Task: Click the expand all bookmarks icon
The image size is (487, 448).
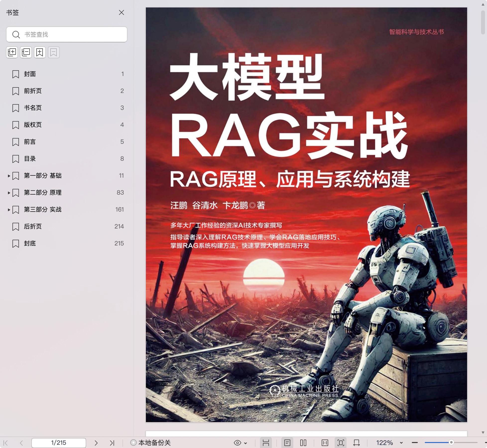Action: point(12,52)
